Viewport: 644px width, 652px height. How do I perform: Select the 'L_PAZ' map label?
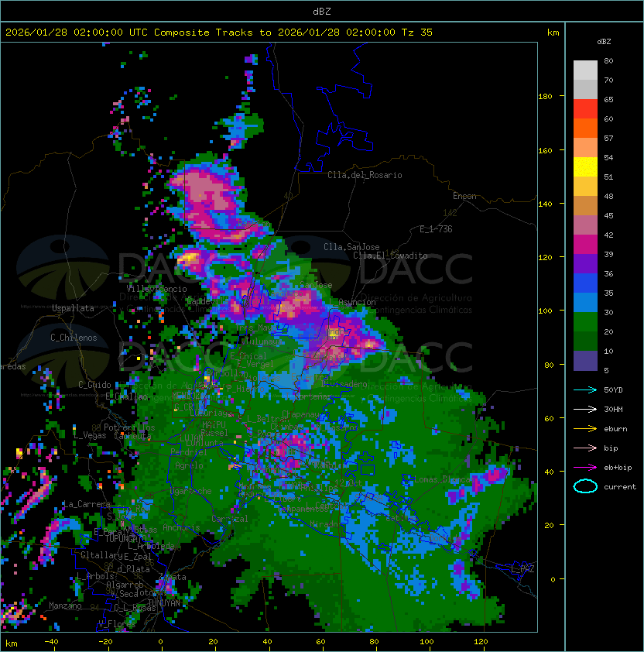522,569
